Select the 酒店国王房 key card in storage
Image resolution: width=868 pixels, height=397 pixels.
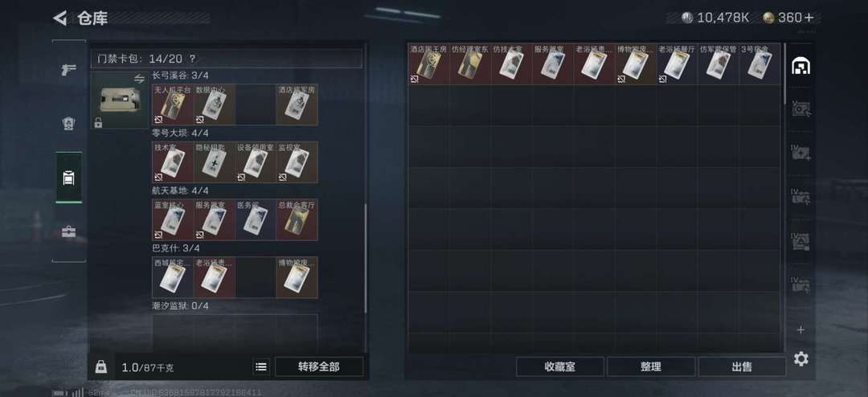pyautogui.click(x=428, y=63)
